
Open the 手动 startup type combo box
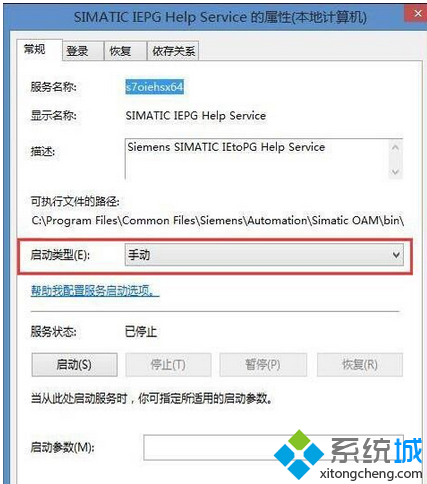pos(264,255)
